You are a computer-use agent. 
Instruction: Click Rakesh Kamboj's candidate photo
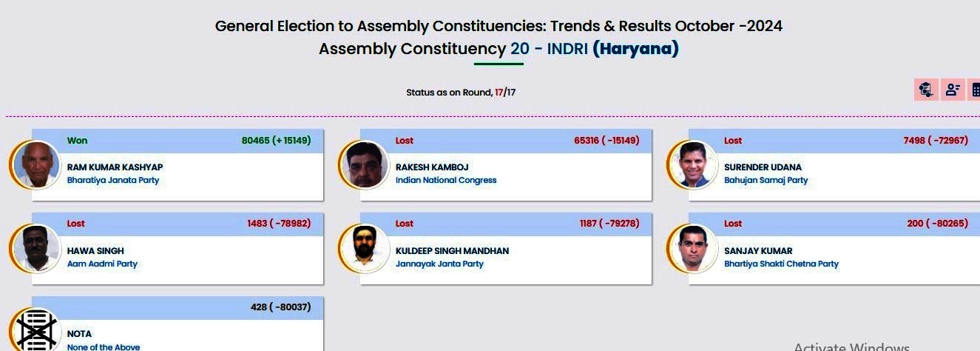click(364, 164)
